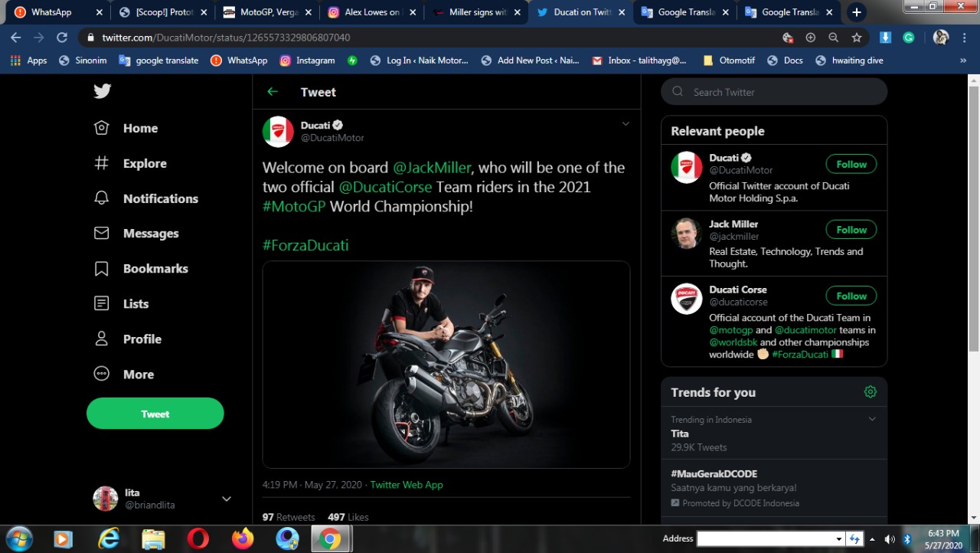Open chevron menu on Tita trend

pos(871,419)
